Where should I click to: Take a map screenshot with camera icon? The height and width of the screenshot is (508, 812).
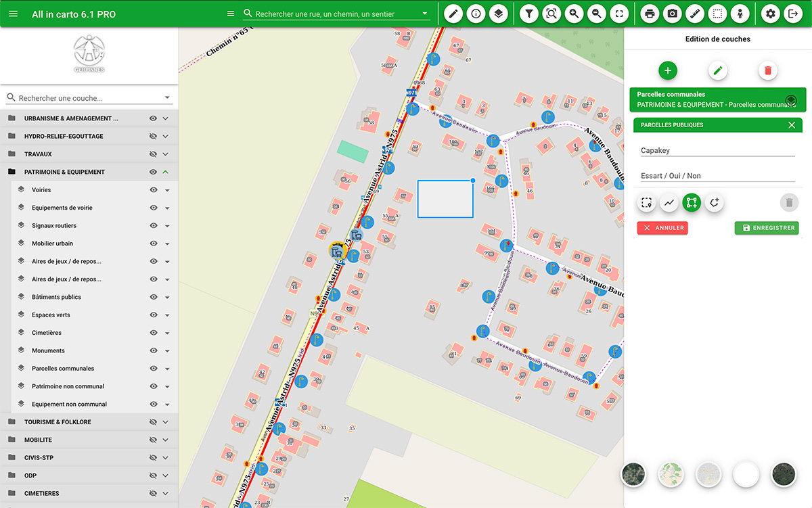[672, 14]
